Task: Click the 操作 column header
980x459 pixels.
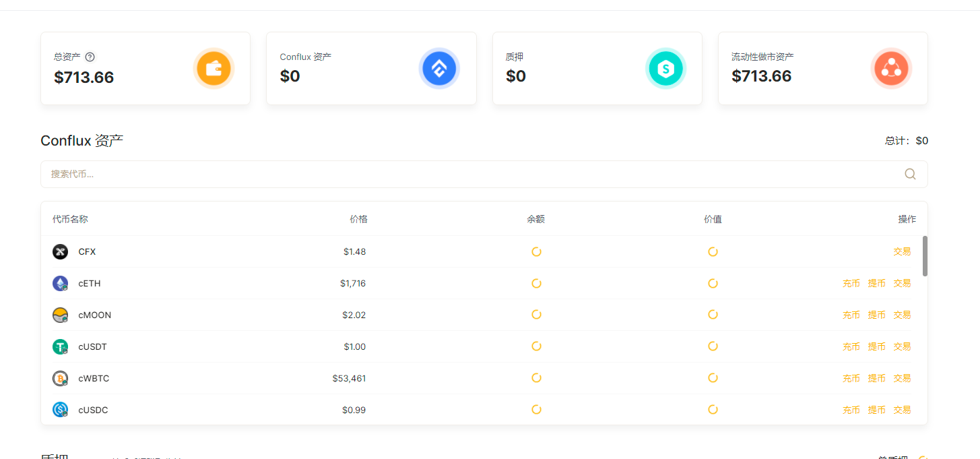Action: click(907, 219)
